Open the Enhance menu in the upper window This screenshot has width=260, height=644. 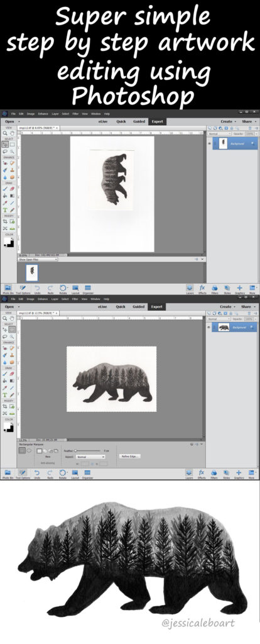43,114
